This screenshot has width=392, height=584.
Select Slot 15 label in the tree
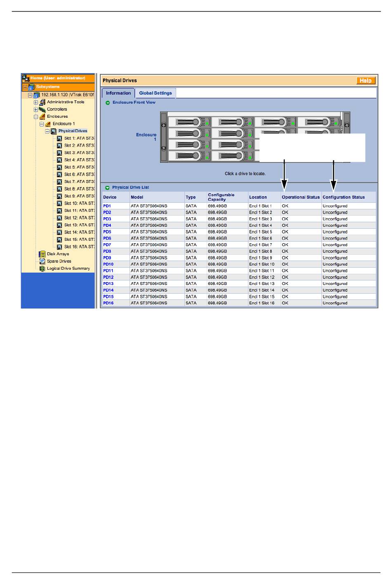pyautogui.click(x=79, y=240)
